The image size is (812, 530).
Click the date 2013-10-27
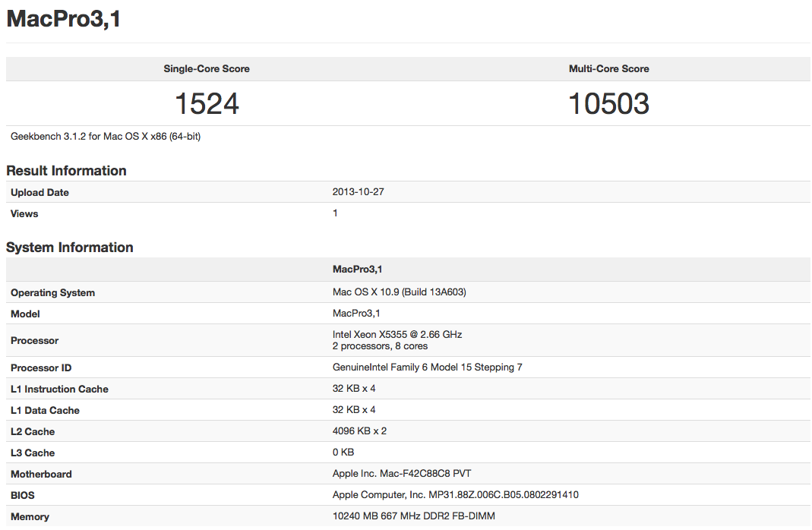pyautogui.click(x=359, y=192)
